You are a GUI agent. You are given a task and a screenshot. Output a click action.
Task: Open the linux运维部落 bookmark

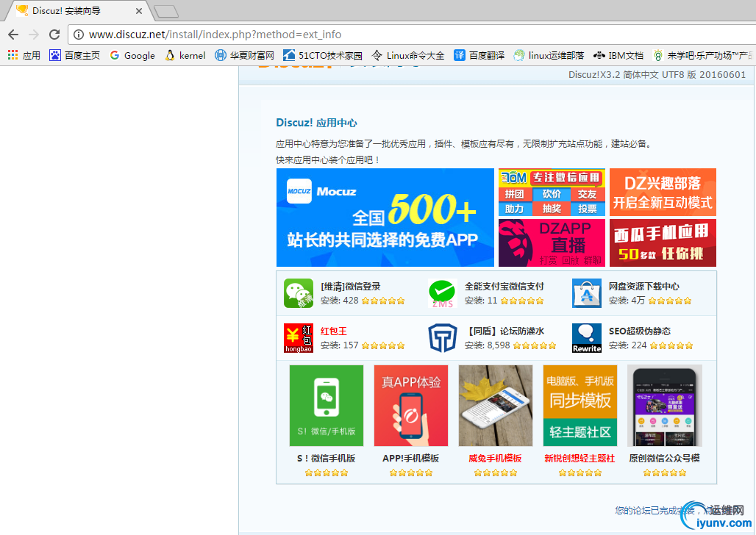click(549, 55)
